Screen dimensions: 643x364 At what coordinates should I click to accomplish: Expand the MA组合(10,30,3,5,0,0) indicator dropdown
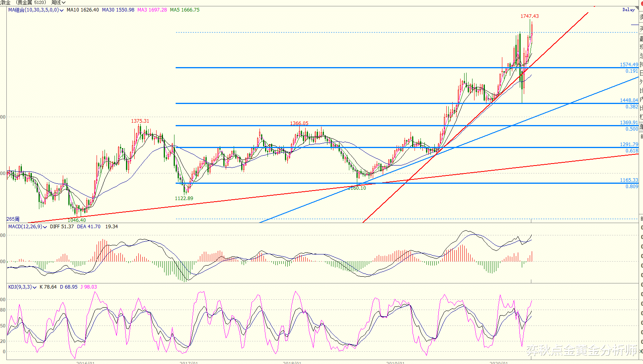36,10
